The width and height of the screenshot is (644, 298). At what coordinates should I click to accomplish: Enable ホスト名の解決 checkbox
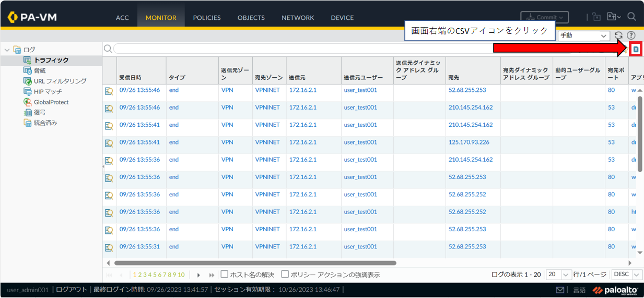tap(225, 275)
